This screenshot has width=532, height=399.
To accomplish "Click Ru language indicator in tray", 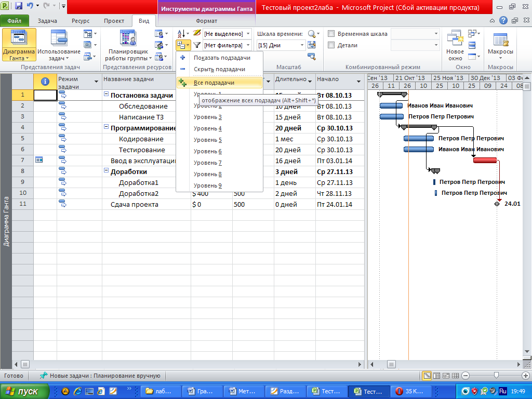I will [x=503, y=391].
